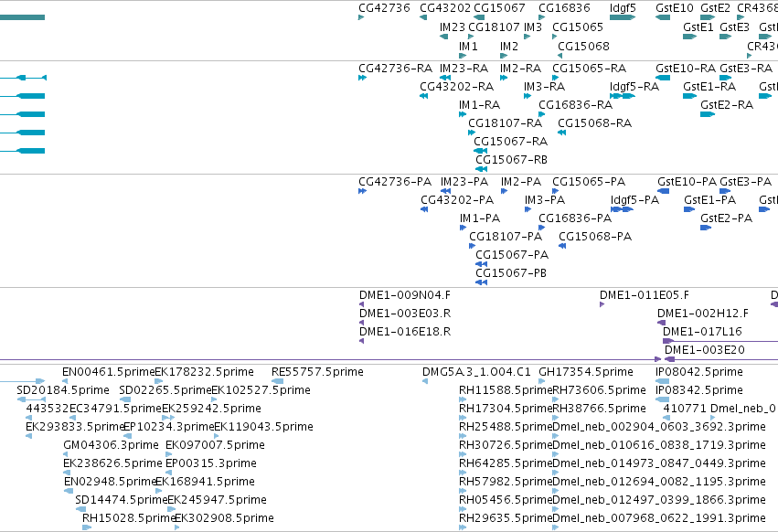
Task: Click transcript GstE2-RA
Action: [727, 105]
